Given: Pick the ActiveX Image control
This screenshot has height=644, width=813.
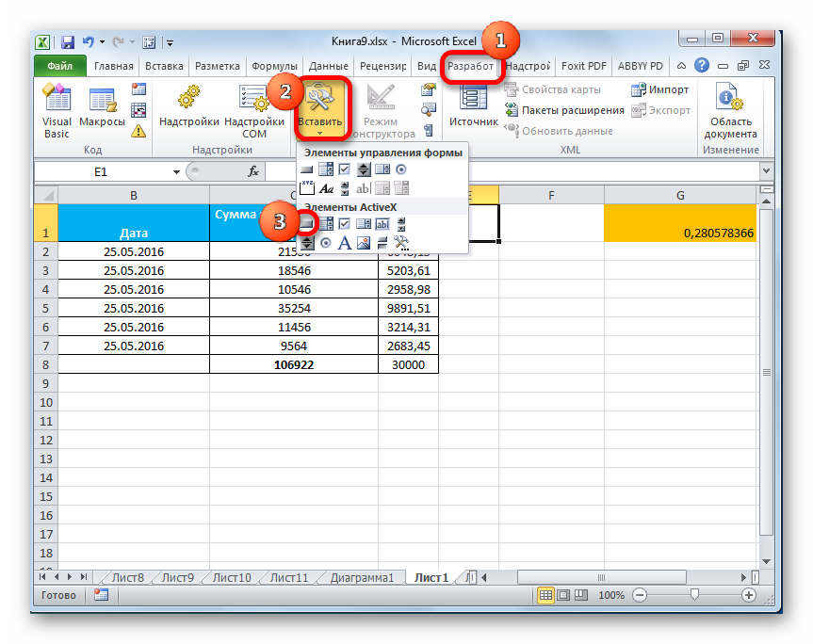Looking at the screenshot, I should tap(364, 243).
